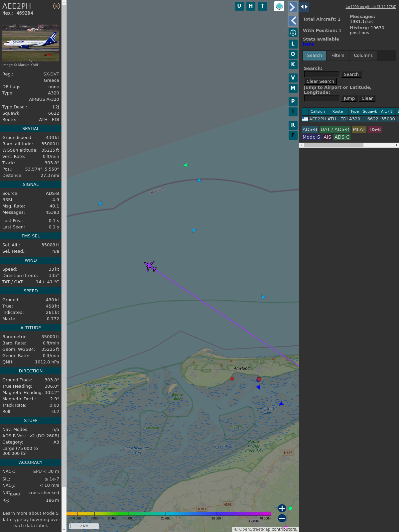399x532 pixels.
Task: Toggle the MLAT source filter legend
Action: (x=359, y=129)
